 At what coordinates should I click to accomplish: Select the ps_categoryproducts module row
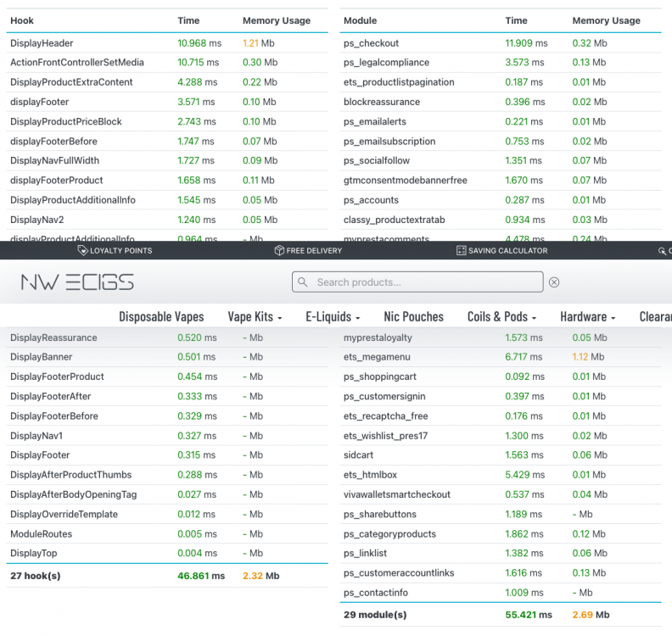(x=501, y=534)
